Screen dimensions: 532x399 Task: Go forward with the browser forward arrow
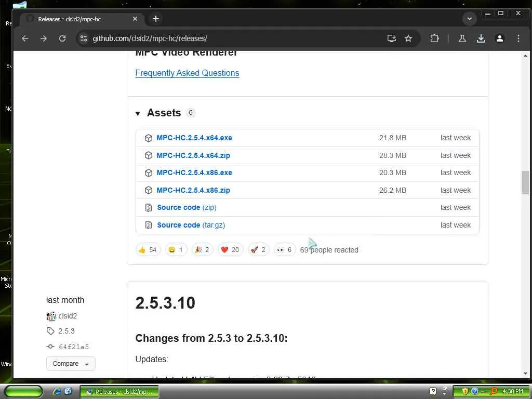[44, 38]
